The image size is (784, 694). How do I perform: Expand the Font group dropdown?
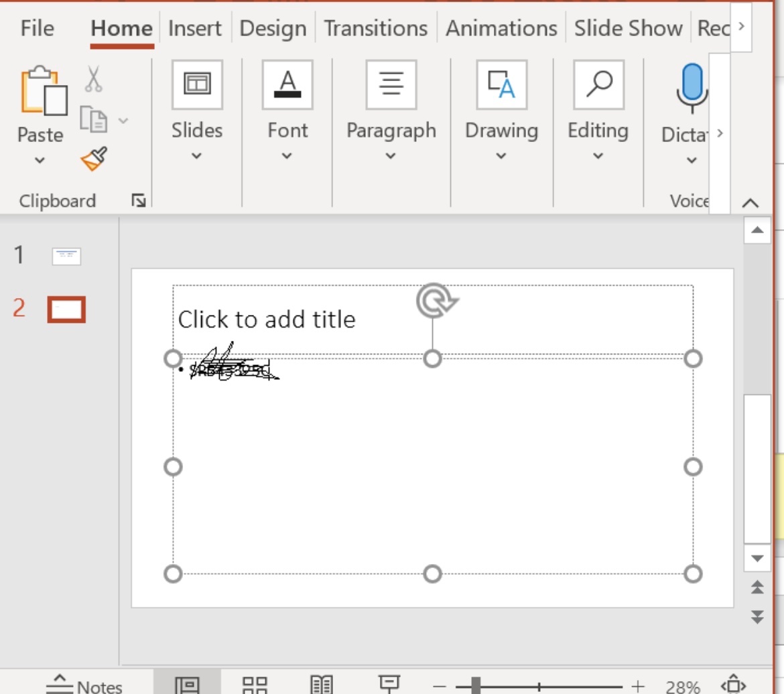pyautogui.click(x=287, y=156)
